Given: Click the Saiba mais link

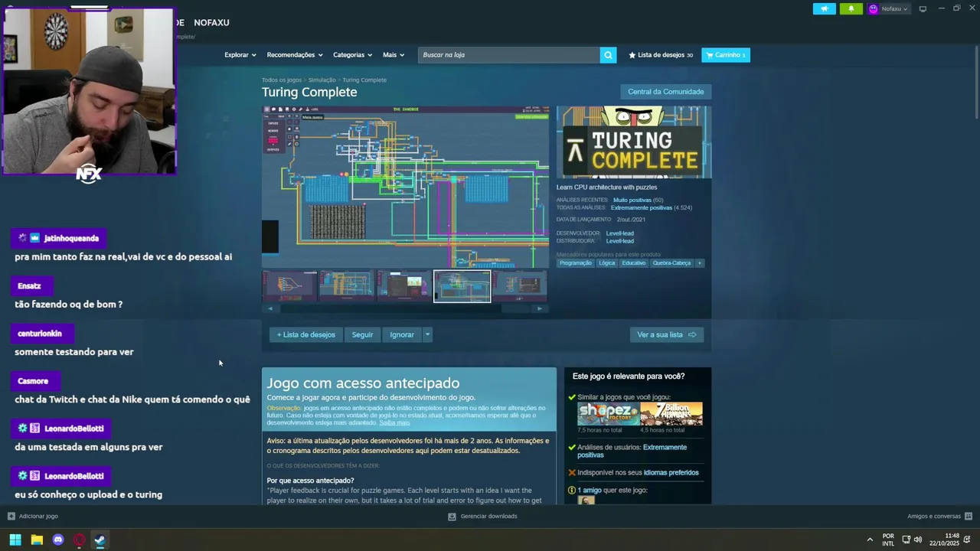Looking at the screenshot, I should [x=394, y=422].
